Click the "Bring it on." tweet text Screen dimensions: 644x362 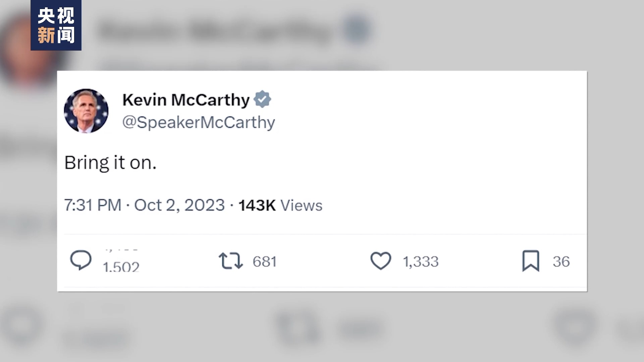coord(110,163)
